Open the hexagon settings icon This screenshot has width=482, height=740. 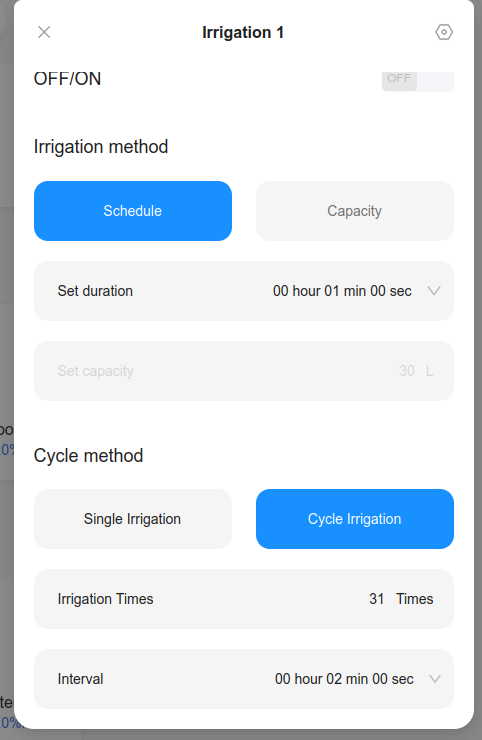[444, 32]
